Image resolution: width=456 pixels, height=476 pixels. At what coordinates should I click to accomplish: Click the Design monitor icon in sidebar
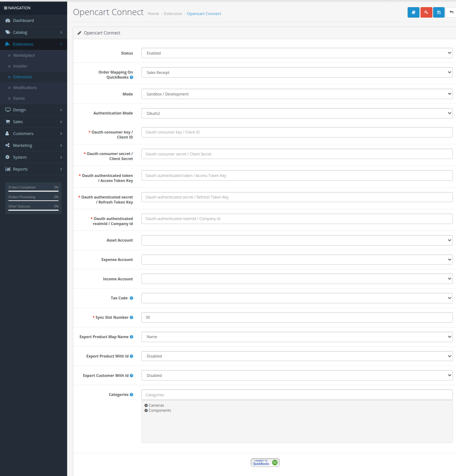(x=8, y=110)
